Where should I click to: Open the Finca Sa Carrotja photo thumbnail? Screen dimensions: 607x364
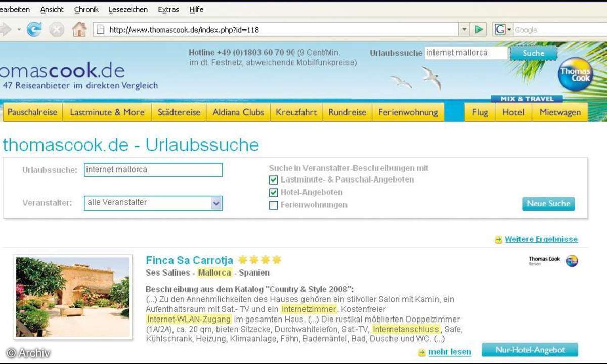pos(73,297)
